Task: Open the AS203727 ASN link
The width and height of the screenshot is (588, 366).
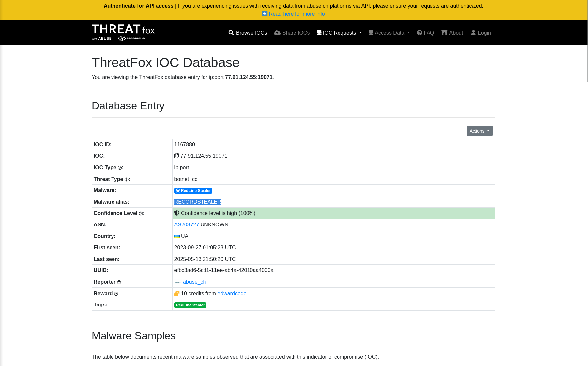Action: coord(187,224)
